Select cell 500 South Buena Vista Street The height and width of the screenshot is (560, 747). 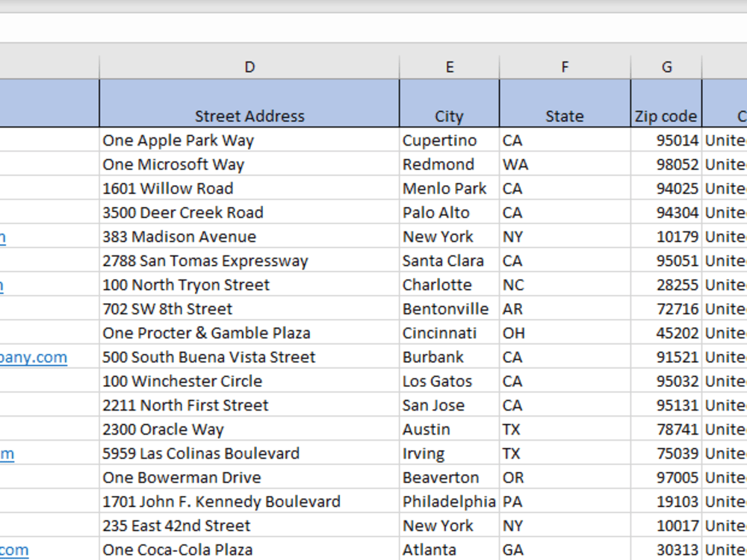click(249, 357)
